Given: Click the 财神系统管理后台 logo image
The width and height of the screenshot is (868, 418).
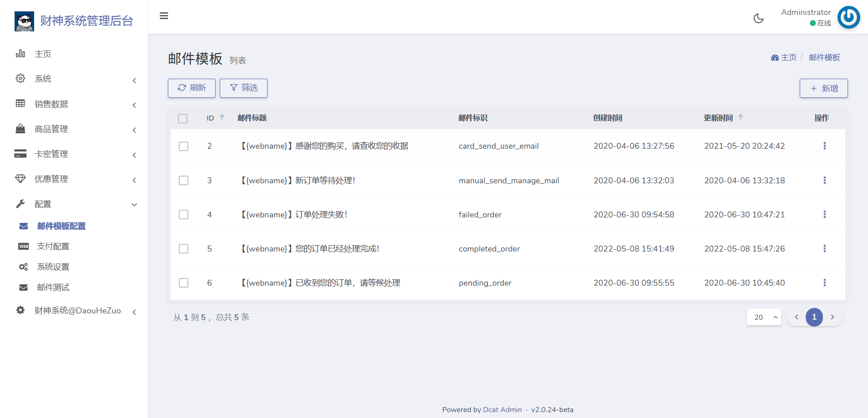Looking at the screenshot, I should pyautogui.click(x=24, y=21).
